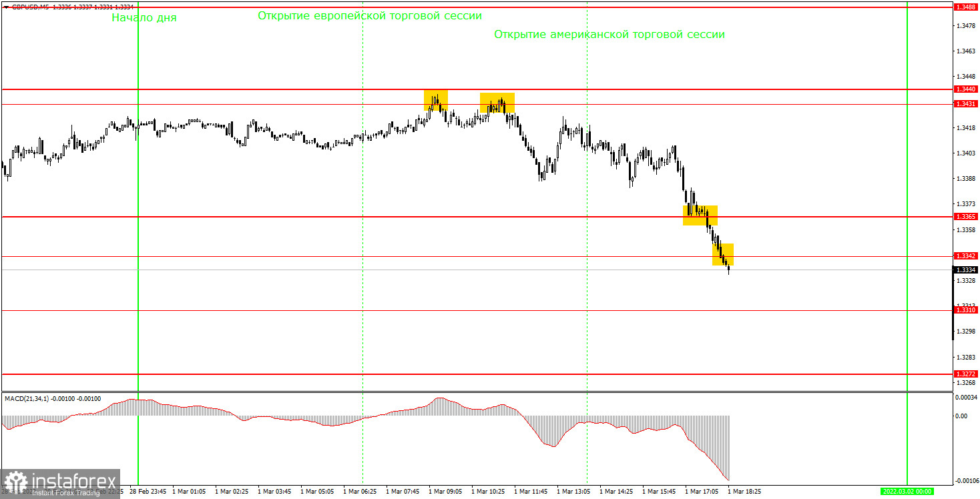Click the 1.3403 value on price scale
This screenshot has height=499, width=980.
pos(965,153)
